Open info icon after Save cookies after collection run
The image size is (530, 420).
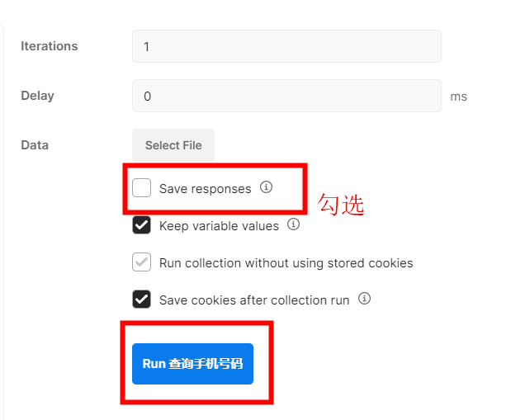tap(364, 299)
